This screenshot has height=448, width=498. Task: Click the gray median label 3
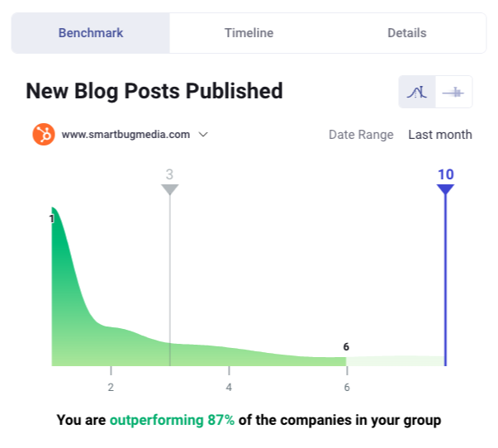pos(169,174)
